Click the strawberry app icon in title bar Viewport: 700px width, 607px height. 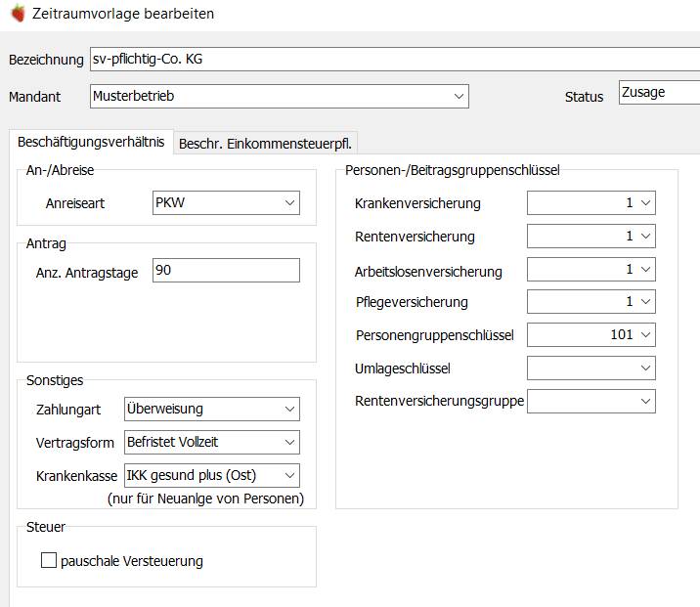pyautogui.click(x=18, y=13)
